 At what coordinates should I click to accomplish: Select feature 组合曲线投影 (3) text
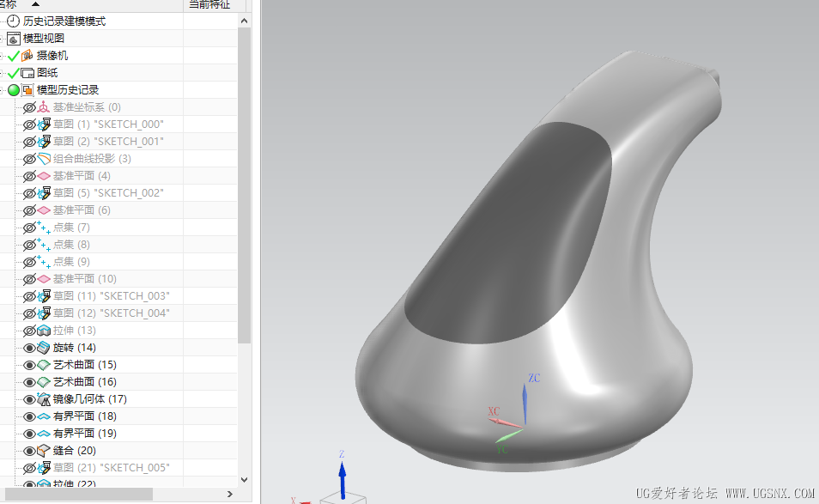(92, 158)
